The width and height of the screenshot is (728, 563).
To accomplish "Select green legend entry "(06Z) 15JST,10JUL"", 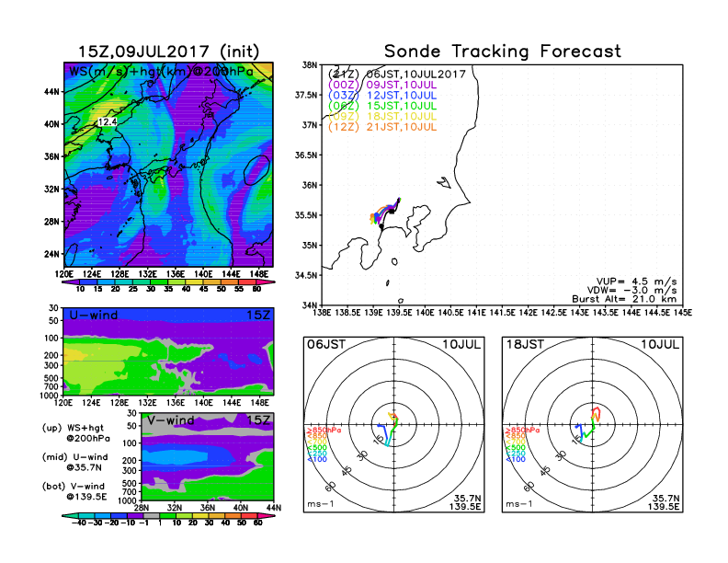I will [382, 106].
